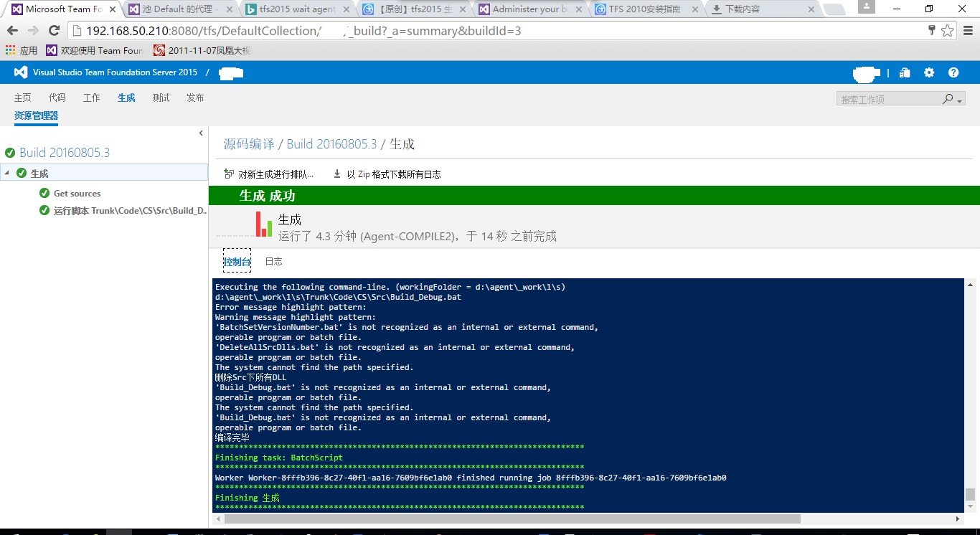Open the 生成 hub in top navigation

[126, 98]
